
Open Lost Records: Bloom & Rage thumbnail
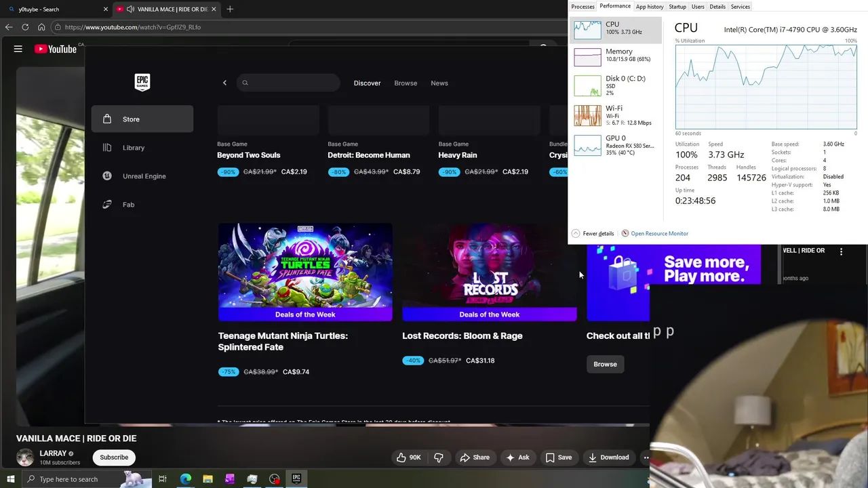pos(489,271)
